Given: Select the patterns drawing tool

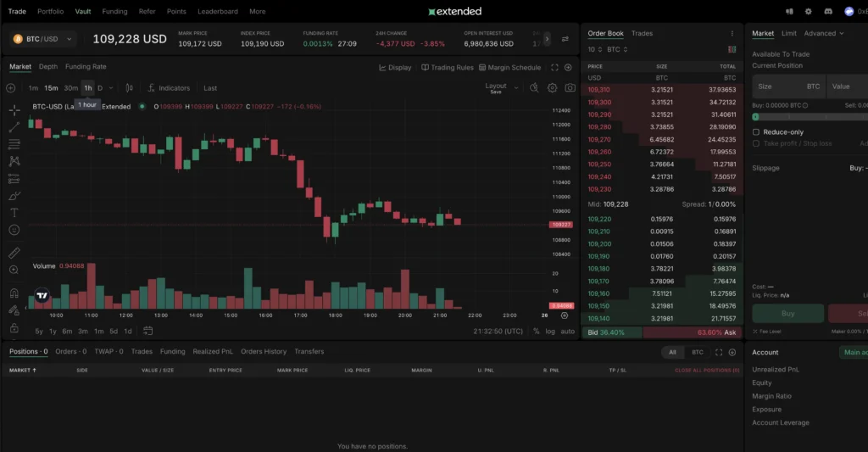Looking at the screenshot, I should (x=14, y=161).
